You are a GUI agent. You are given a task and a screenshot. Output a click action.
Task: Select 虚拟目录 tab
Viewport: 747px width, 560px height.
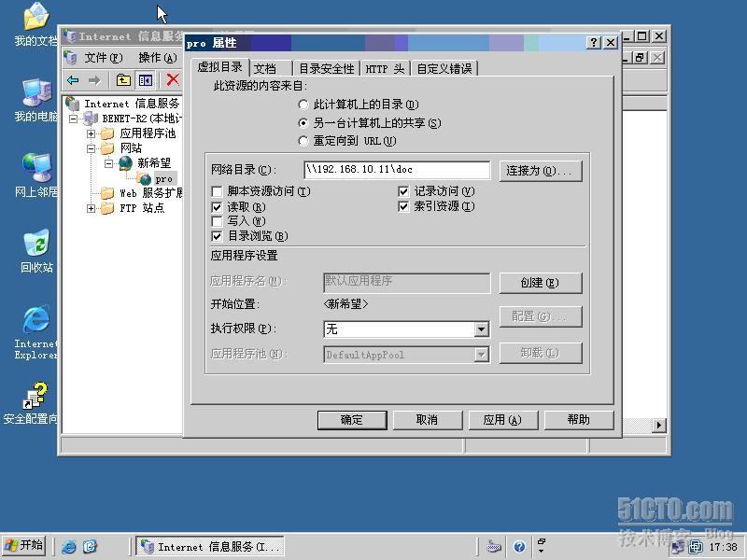(x=219, y=66)
